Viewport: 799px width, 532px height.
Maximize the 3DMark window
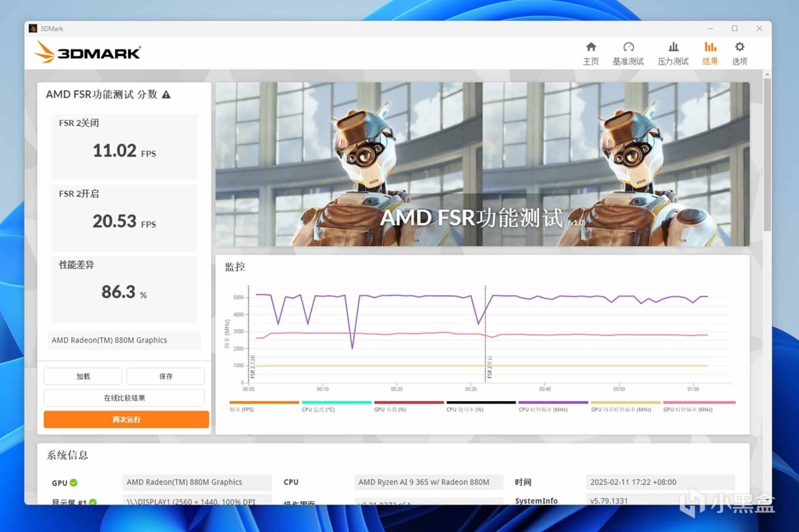pos(735,29)
